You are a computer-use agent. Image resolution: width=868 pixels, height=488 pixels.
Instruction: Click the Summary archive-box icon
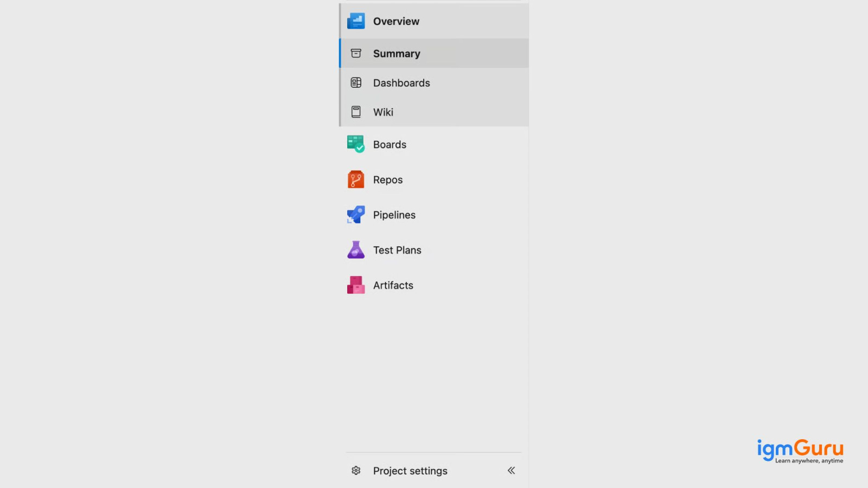click(x=356, y=53)
